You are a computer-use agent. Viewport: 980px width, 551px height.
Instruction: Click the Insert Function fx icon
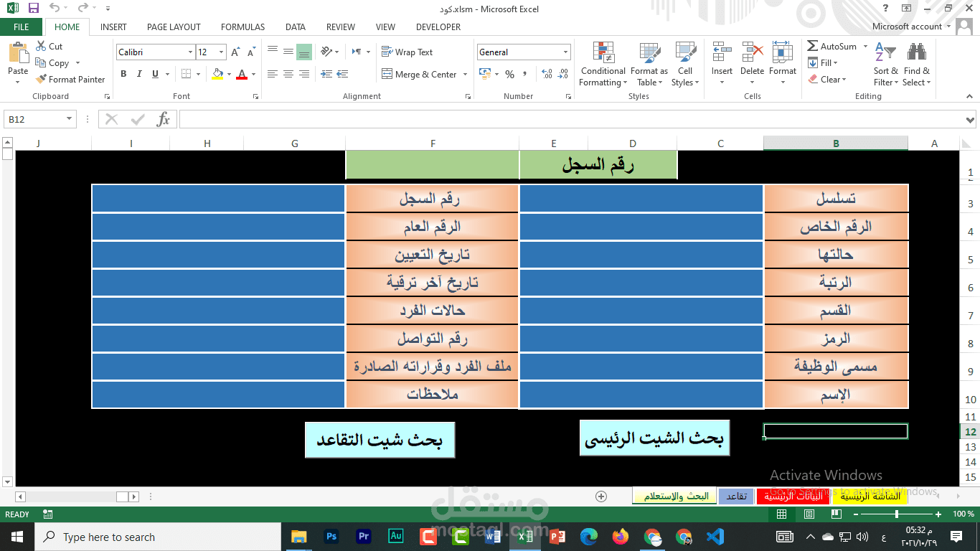coord(164,119)
